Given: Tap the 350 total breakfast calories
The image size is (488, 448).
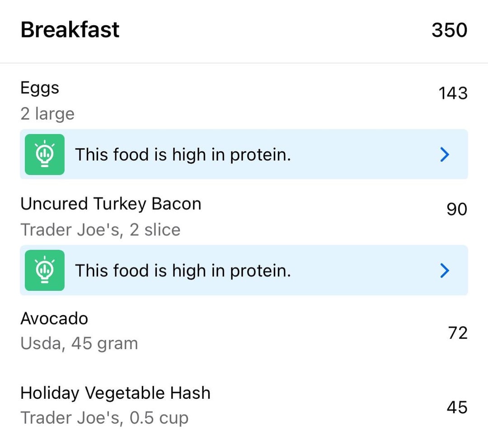Looking at the screenshot, I should click(450, 30).
